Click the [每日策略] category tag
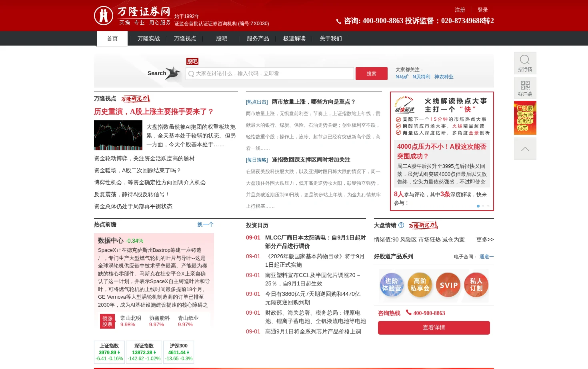This screenshot has height=369, width=588. pyautogui.click(x=257, y=160)
